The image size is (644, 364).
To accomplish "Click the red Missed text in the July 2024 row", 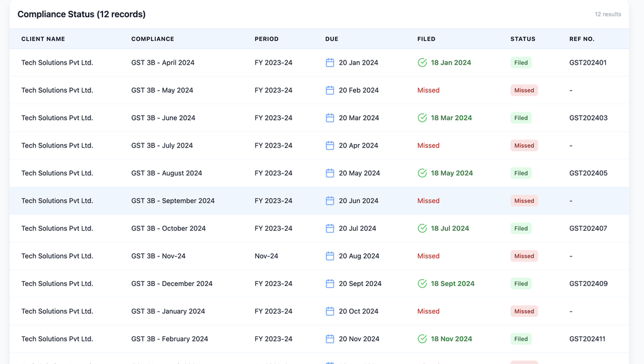I will point(428,146).
